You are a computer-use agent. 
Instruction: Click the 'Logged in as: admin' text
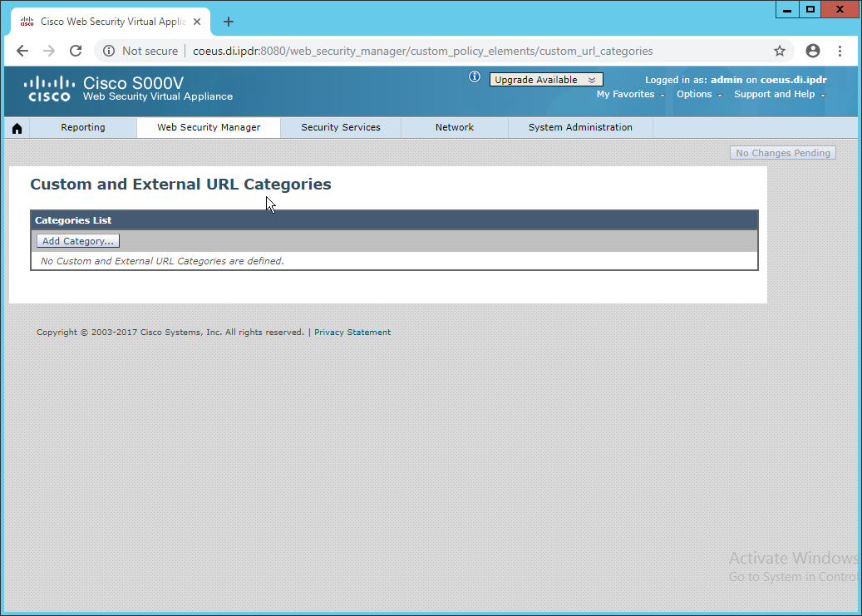(694, 80)
